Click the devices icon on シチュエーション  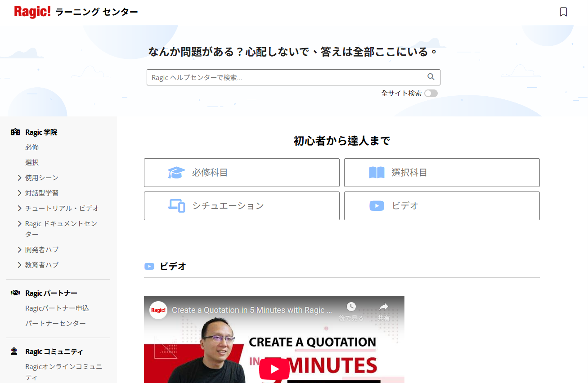pos(177,206)
